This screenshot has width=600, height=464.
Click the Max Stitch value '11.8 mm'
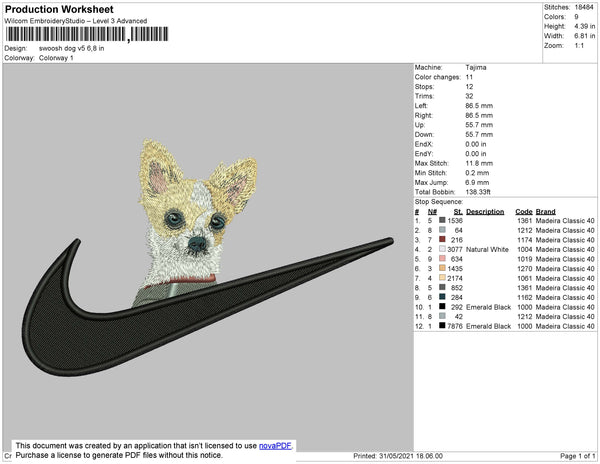[x=479, y=163]
